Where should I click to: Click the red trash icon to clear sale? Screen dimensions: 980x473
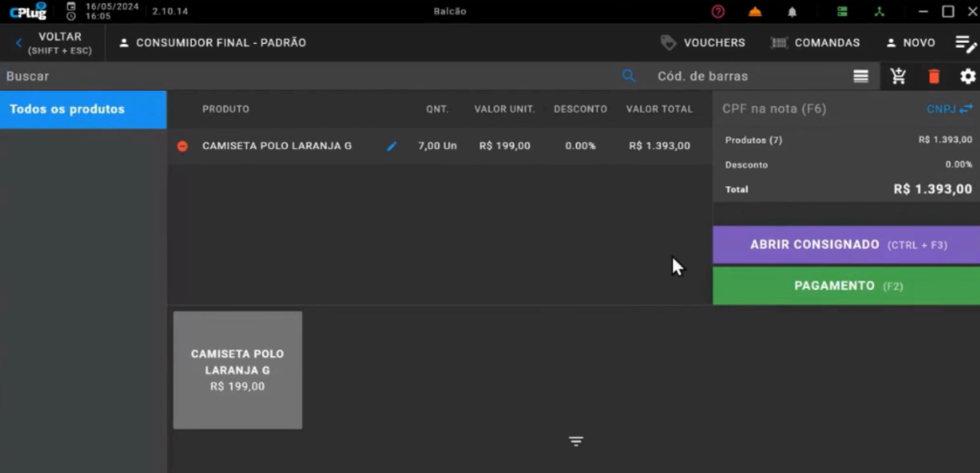934,77
